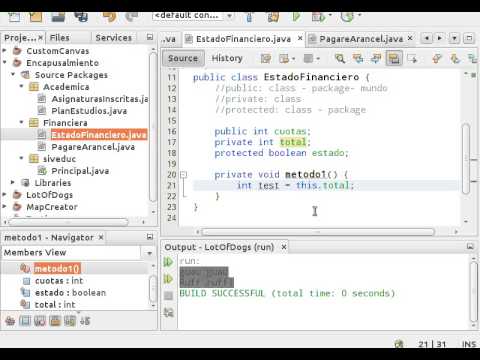Collapse the Financiera package node
The image size is (480, 360).
[x=21, y=123]
